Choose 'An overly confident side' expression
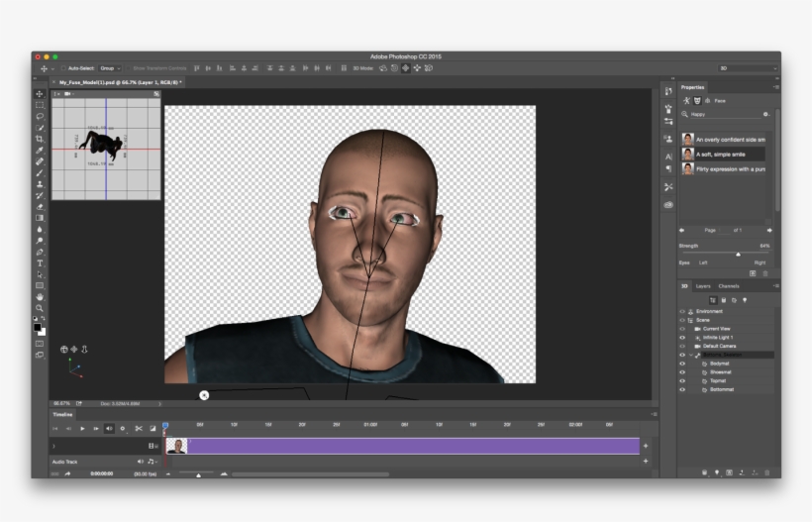This screenshot has width=812, height=522. [723, 140]
